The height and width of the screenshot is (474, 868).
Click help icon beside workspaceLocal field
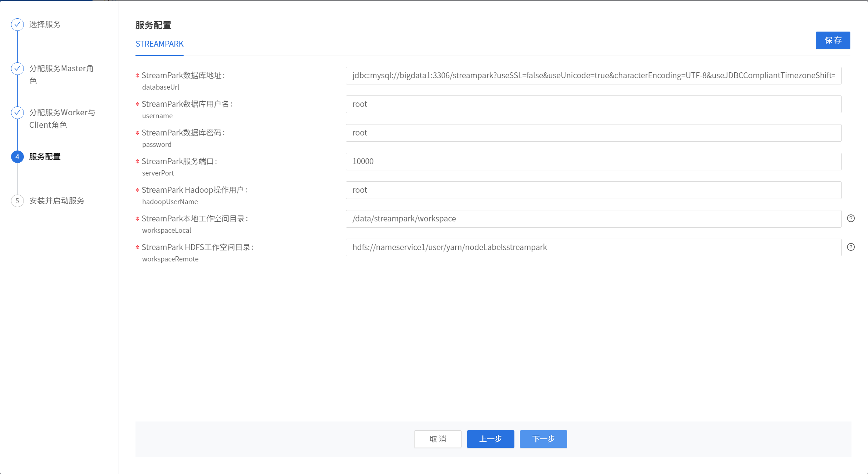851,218
